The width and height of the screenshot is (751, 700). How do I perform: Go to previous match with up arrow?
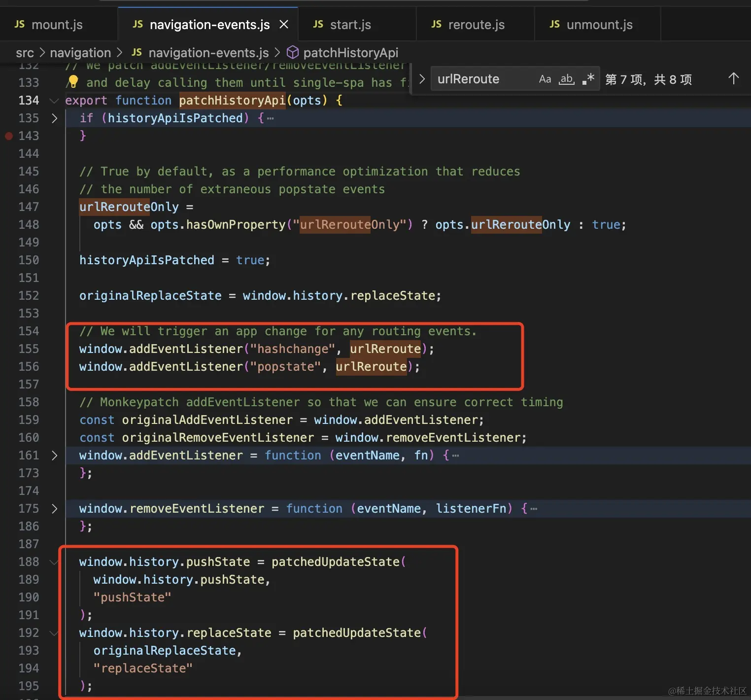coord(734,79)
